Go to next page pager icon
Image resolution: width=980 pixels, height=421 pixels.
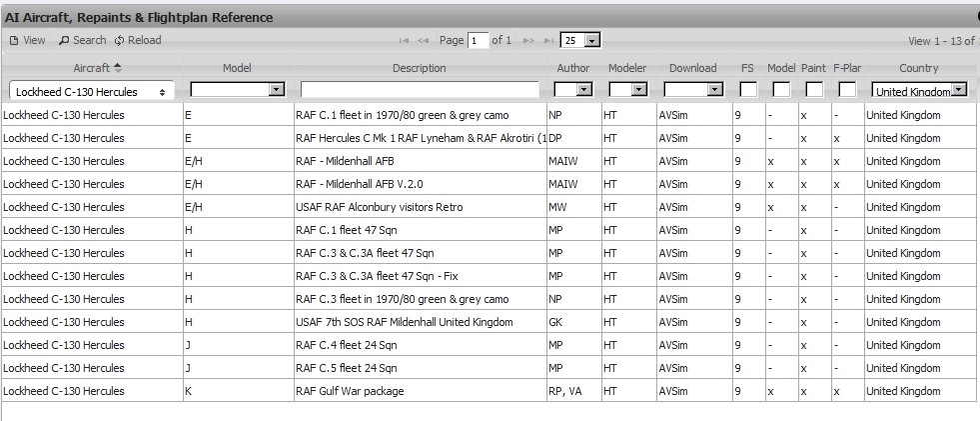(x=528, y=41)
